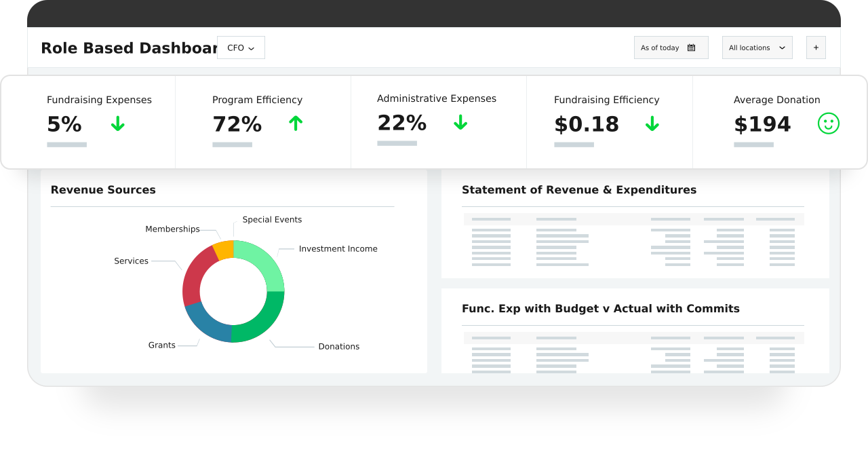Viewport: 868px width, 452px height.
Task: Click the Program Efficiency 72% metric value
Action: tap(237, 124)
